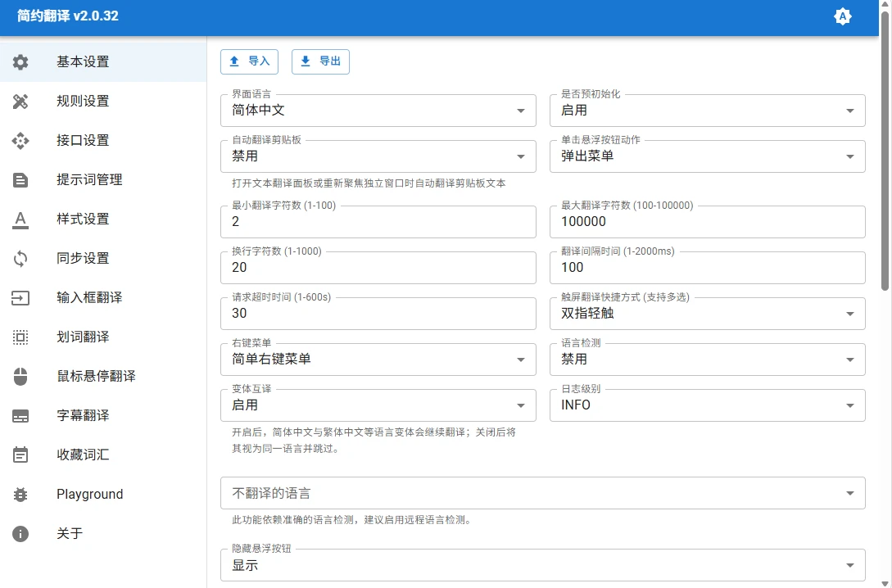Viewport: 892px width, 588px height.
Task: Open 单击悬浮按钮动作 dropdown
Action: (x=707, y=156)
